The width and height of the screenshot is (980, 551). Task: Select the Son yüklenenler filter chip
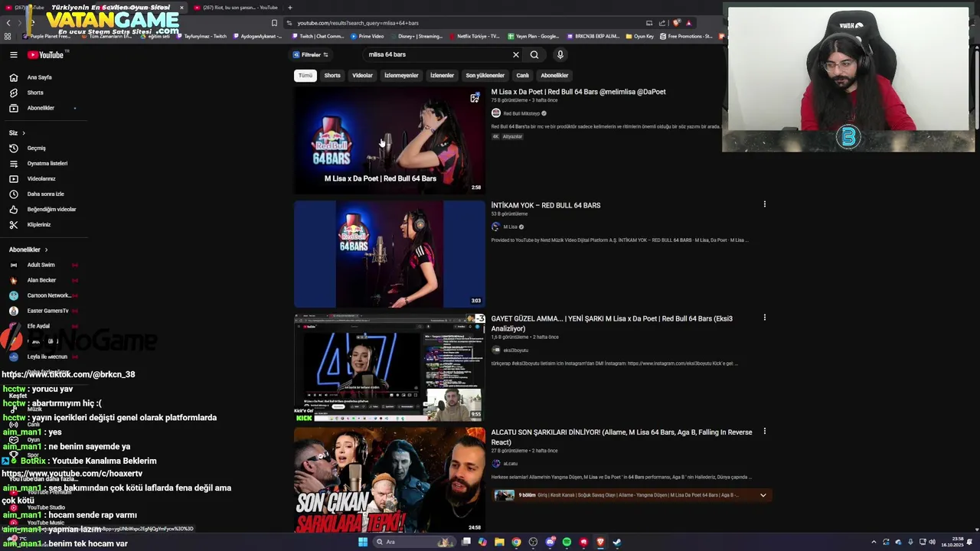pyautogui.click(x=485, y=75)
